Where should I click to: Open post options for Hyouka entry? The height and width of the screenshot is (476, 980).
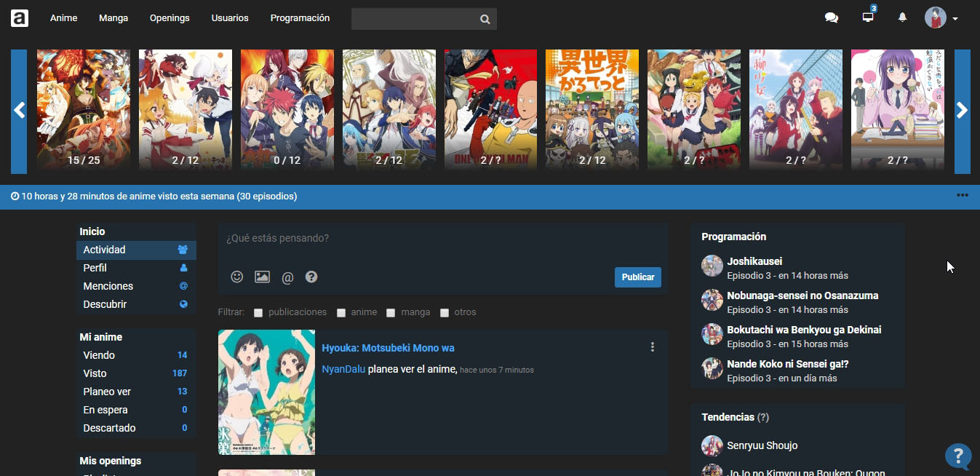coord(653,347)
